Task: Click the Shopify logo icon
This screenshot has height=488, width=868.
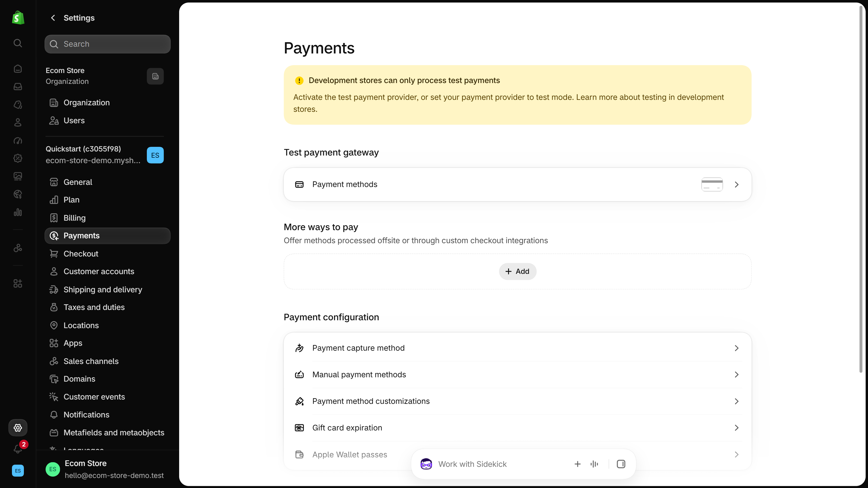Action: pos(18,18)
